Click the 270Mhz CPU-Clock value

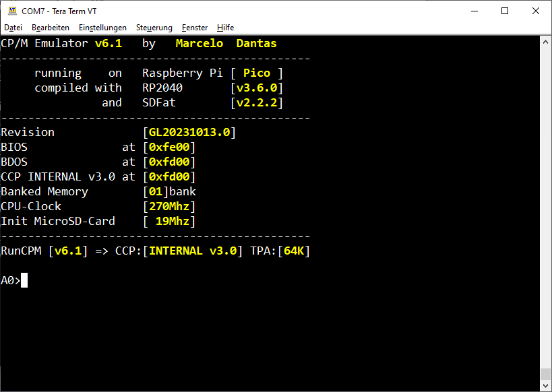[x=169, y=206]
